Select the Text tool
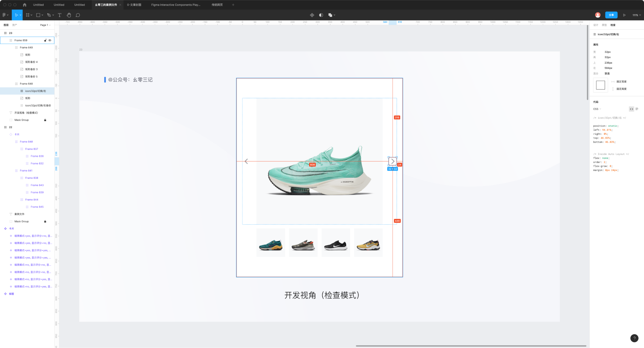This screenshot has height=348, width=644. pos(60,15)
